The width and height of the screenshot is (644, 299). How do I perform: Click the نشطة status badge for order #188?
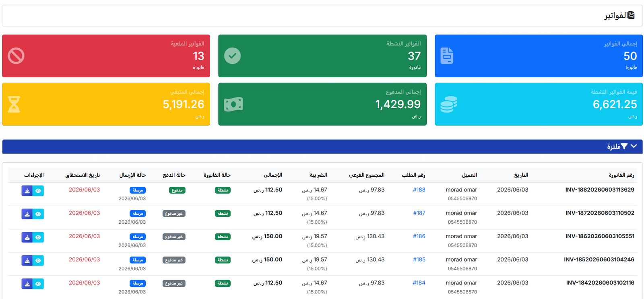click(x=223, y=190)
